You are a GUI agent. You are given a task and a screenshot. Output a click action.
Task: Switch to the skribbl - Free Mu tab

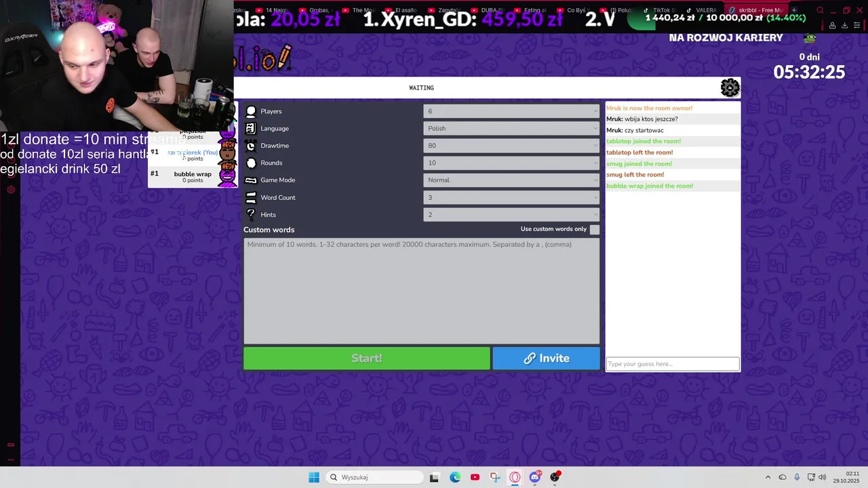pos(756,10)
